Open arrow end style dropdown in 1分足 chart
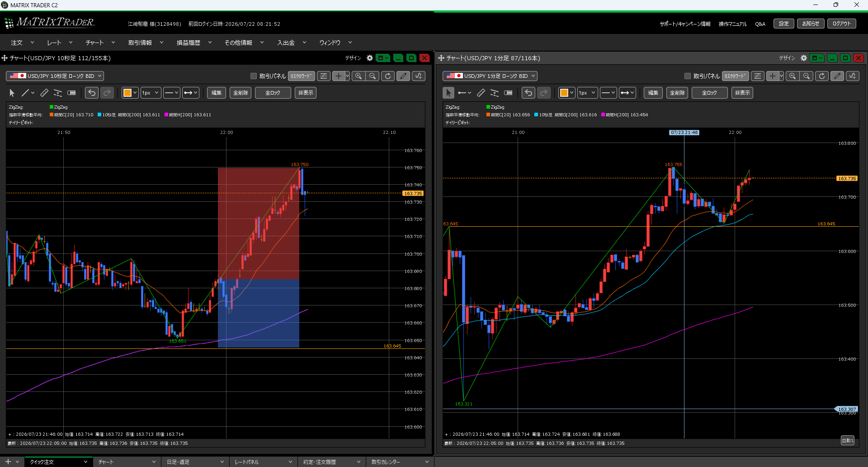Viewport: 868px width, 467px height. click(x=627, y=93)
